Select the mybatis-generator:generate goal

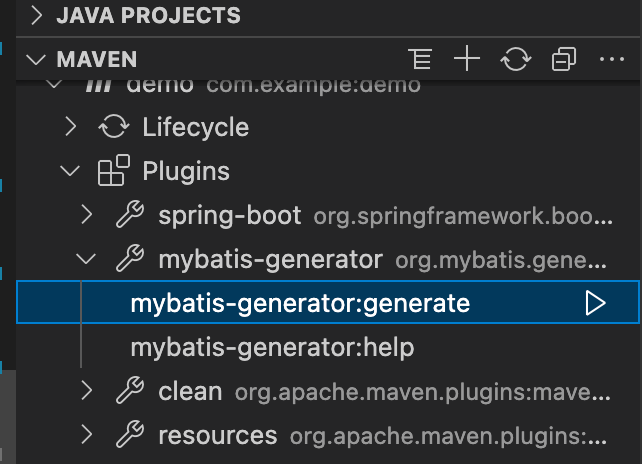pos(328,302)
